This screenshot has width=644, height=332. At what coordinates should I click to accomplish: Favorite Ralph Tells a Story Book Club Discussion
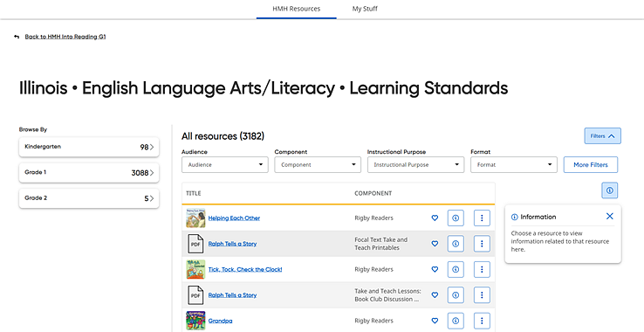pyautogui.click(x=435, y=295)
